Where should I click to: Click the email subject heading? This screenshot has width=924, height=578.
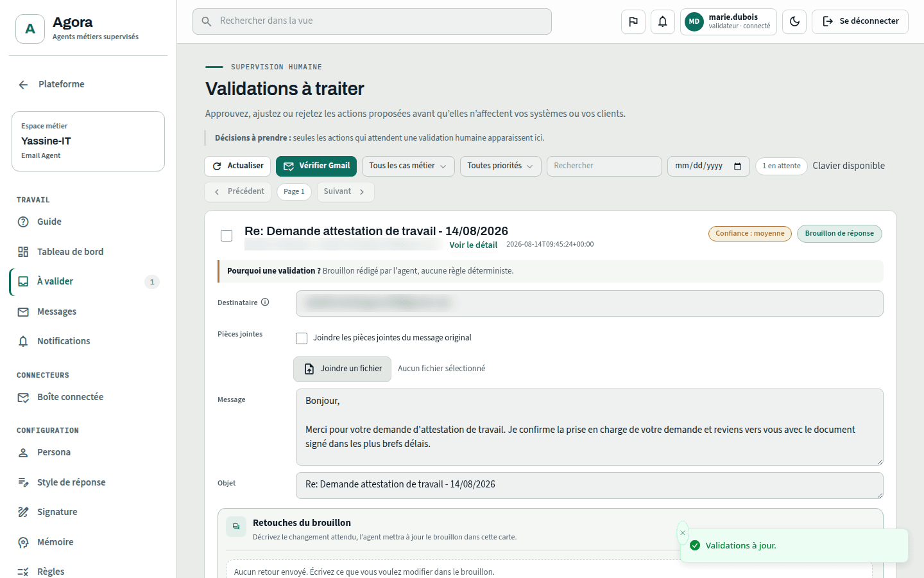click(x=376, y=231)
